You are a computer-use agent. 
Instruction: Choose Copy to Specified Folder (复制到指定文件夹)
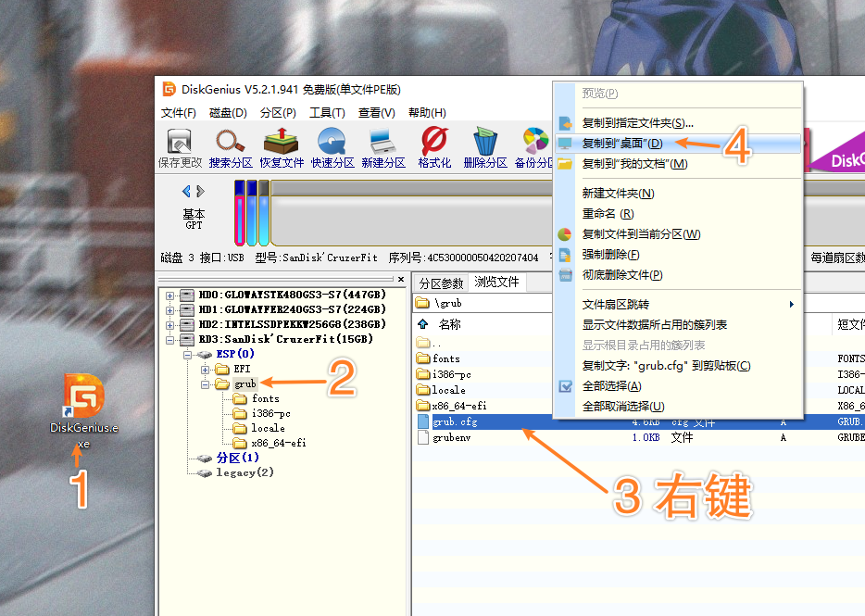tap(677, 122)
